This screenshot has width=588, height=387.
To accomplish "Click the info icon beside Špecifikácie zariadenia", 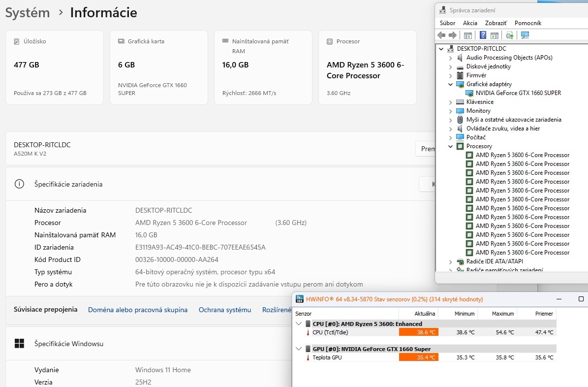I will (19, 184).
